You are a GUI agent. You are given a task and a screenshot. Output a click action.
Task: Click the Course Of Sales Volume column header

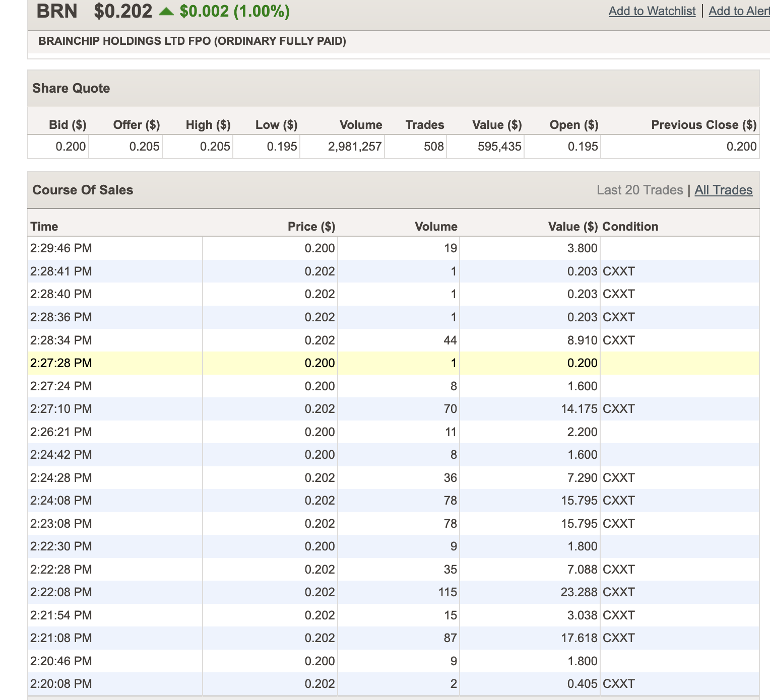coord(436,227)
